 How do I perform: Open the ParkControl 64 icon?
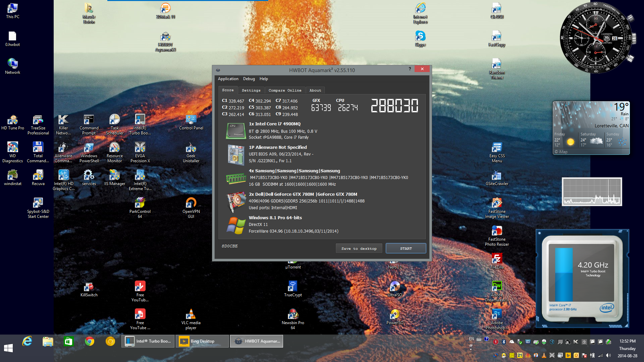[140, 208]
